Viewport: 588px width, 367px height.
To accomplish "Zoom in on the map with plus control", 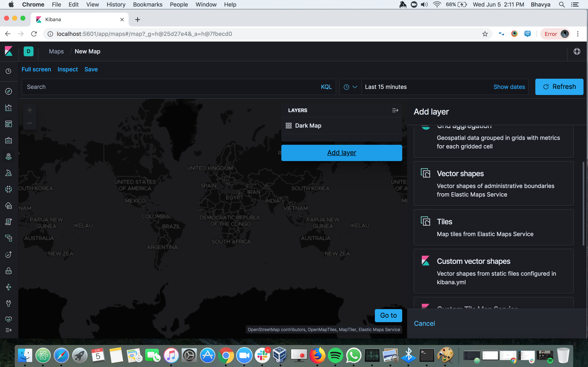I will pyautogui.click(x=30, y=110).
